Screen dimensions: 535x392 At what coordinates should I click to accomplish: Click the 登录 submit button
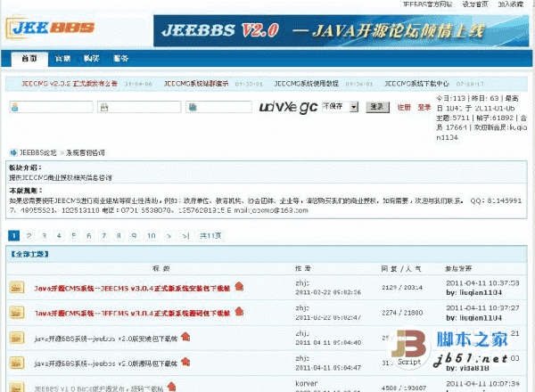(x=377, y=107)
